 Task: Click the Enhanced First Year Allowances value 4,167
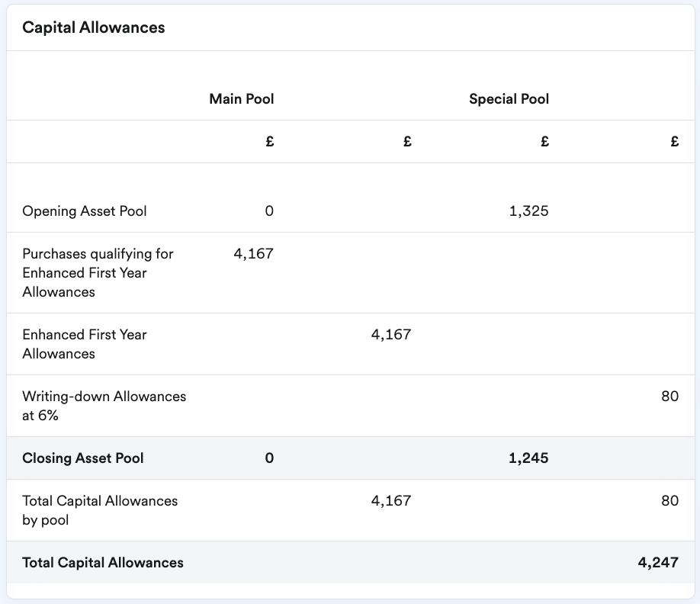[x=391, y=334]
